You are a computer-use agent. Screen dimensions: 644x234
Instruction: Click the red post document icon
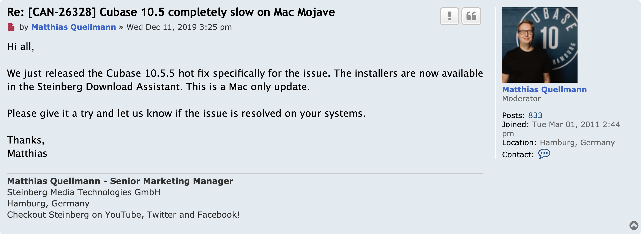(x=11, y=27)
